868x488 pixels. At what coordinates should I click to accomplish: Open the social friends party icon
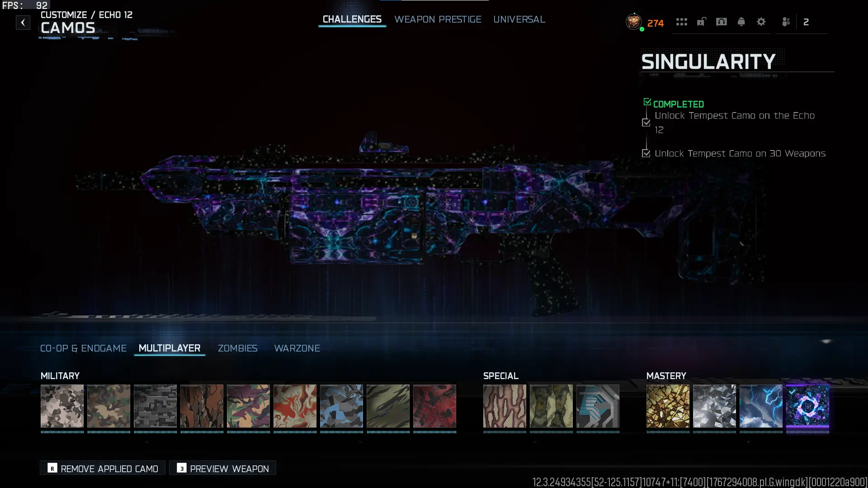coord(786,22)
